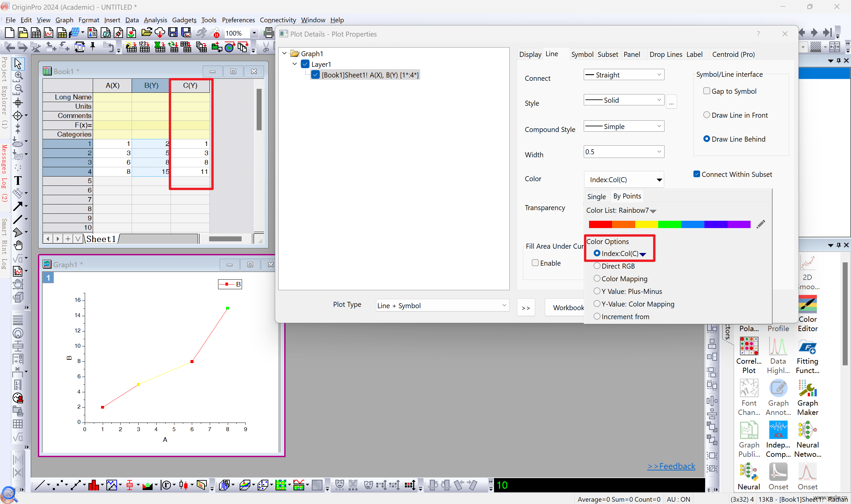The image size is (851, 504).
Task: Switch to the Symbol tab
Action: click(582, 54)
